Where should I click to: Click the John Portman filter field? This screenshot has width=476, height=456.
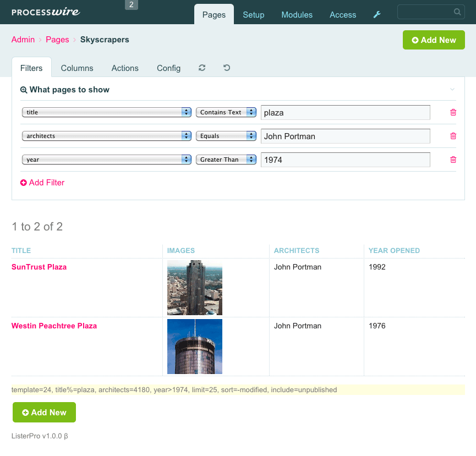click(x=346, y=136)
